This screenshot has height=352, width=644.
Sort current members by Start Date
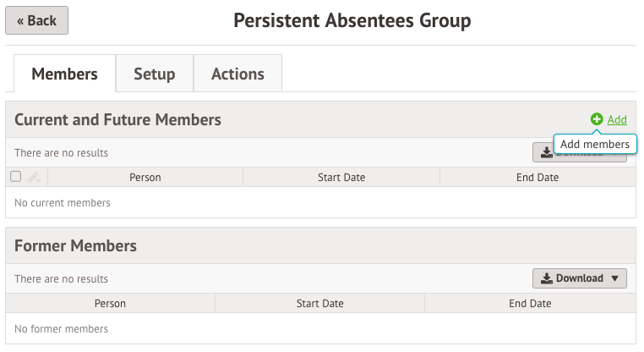point(341,177)
